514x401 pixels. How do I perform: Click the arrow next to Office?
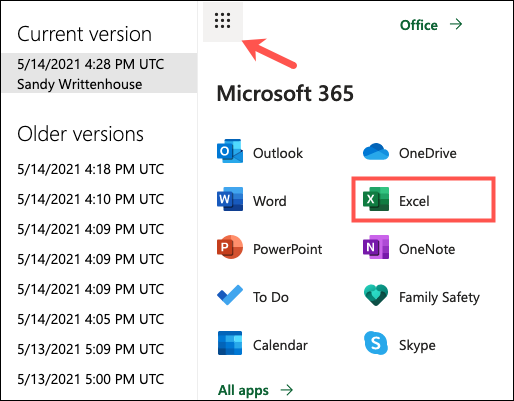pyautogui.click(x=456, y=24)
